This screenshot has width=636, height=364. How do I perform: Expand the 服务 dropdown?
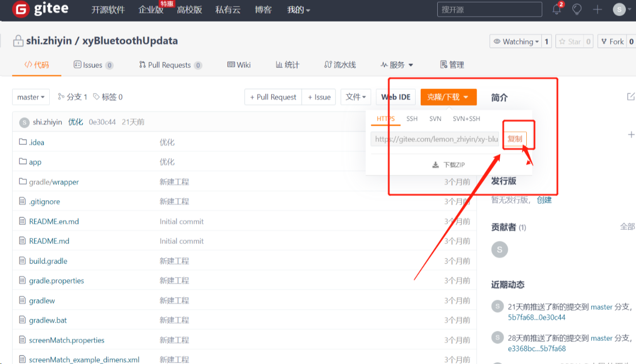[397, 65]
